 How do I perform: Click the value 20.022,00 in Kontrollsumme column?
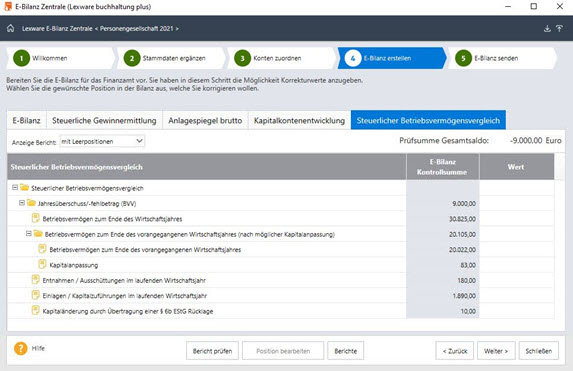(462, 250)
